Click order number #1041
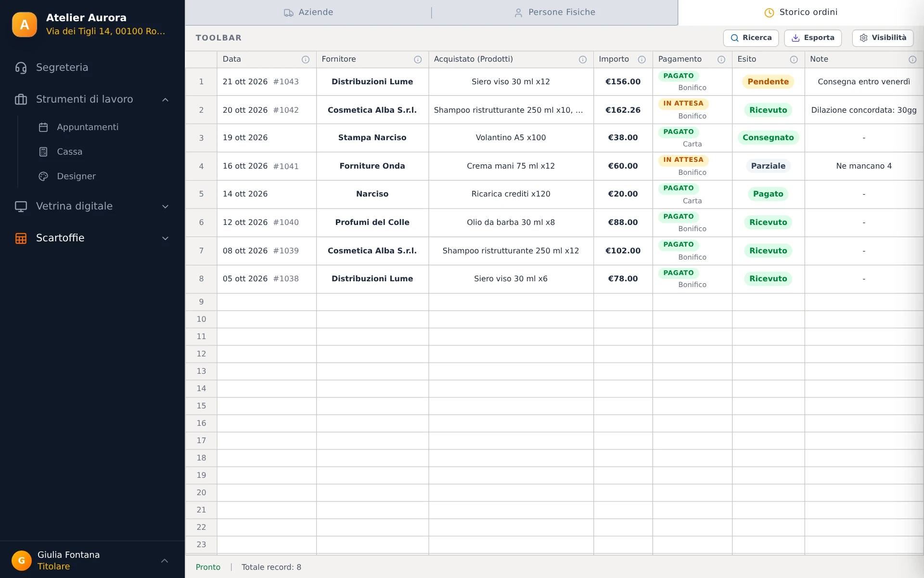This screenshot has height=578, width=924. tap(286, 167)
